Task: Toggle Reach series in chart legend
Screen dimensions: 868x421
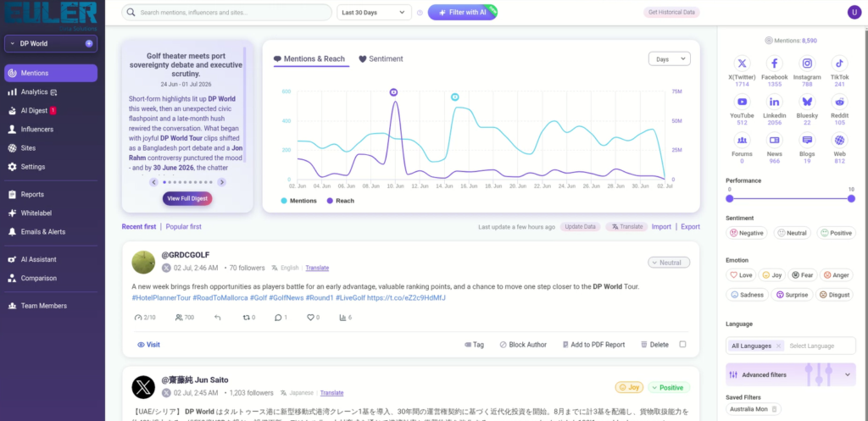Action: 341,201
